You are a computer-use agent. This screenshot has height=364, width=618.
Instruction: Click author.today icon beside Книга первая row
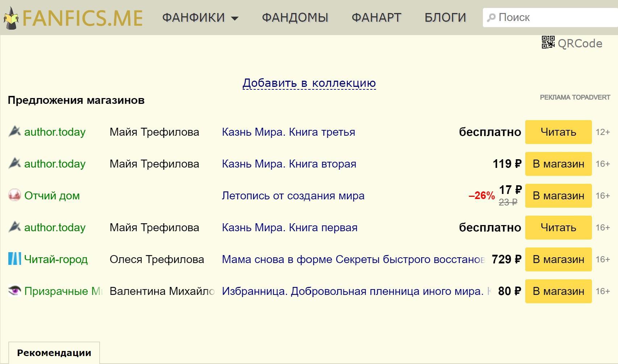[14, 227]
